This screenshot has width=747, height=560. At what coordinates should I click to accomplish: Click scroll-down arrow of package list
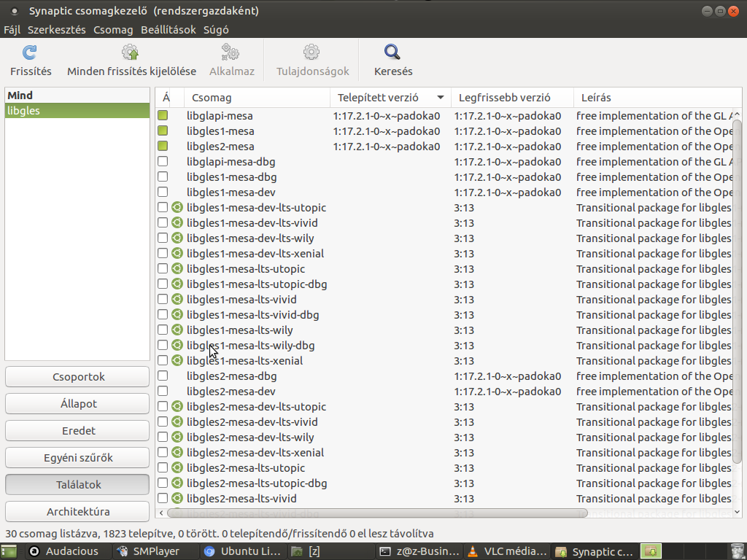tap(737, 513)
